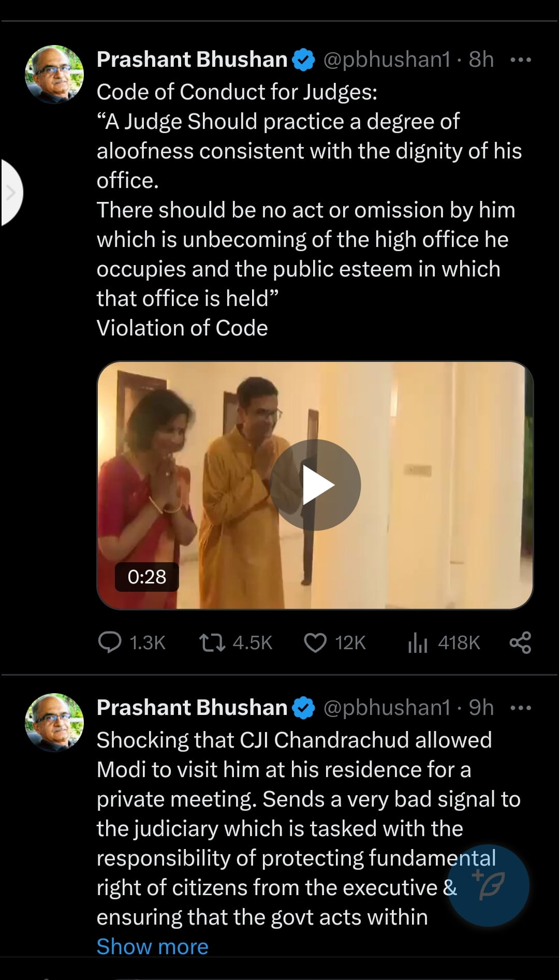Open more options for the 8h tweet

click(520, 60)
